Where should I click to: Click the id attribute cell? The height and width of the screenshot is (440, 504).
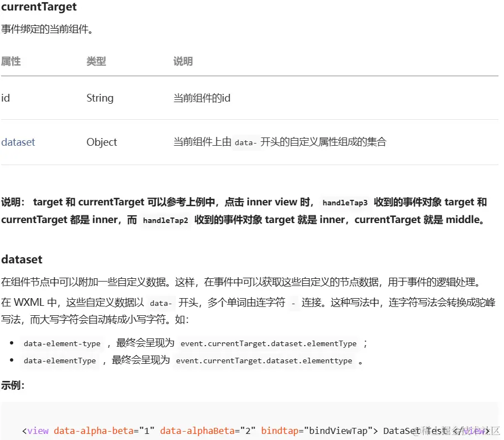(6, 98)
